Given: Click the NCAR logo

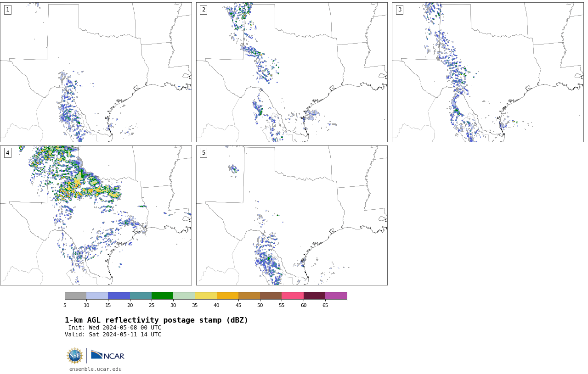Looking at the screenshot, I should 107,356.
